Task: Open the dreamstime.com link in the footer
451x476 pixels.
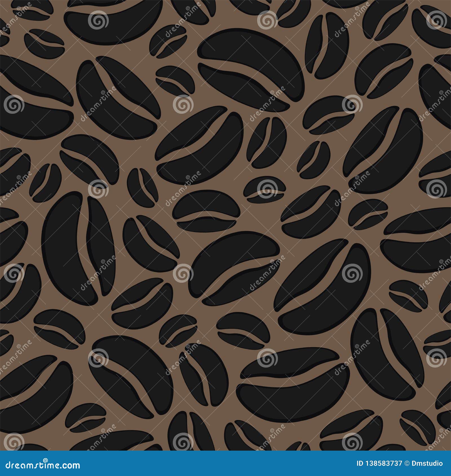Action: (42, 464)
